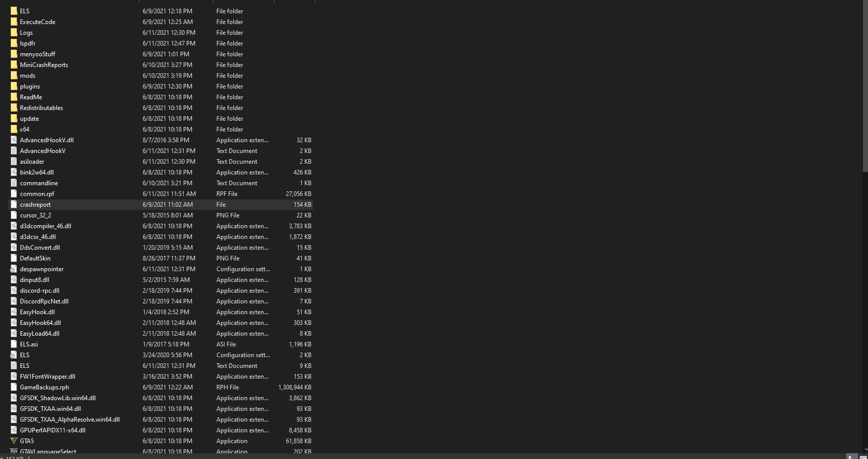
Task: Select the GPUPerfAPIDX11-x64.dll file name
Action: coord(53,430)
